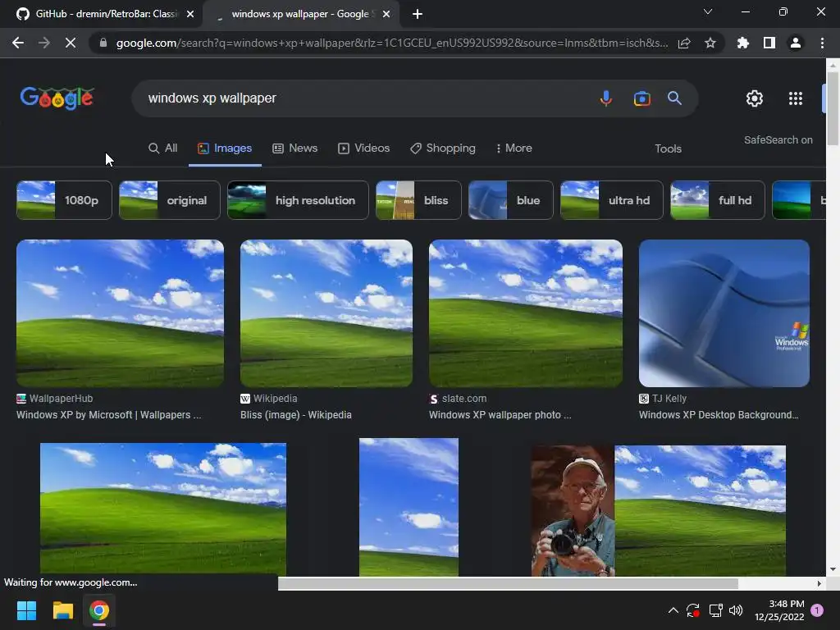840x630 pixels.
Task: Switch to the All results tab
Action: [x=162, y=148]
